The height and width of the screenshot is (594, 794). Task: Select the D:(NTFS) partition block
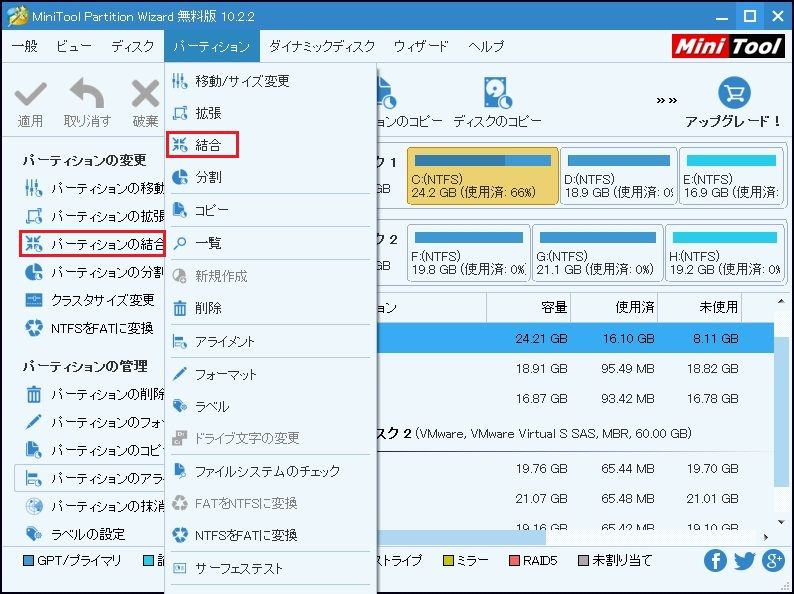click(618, 176)
